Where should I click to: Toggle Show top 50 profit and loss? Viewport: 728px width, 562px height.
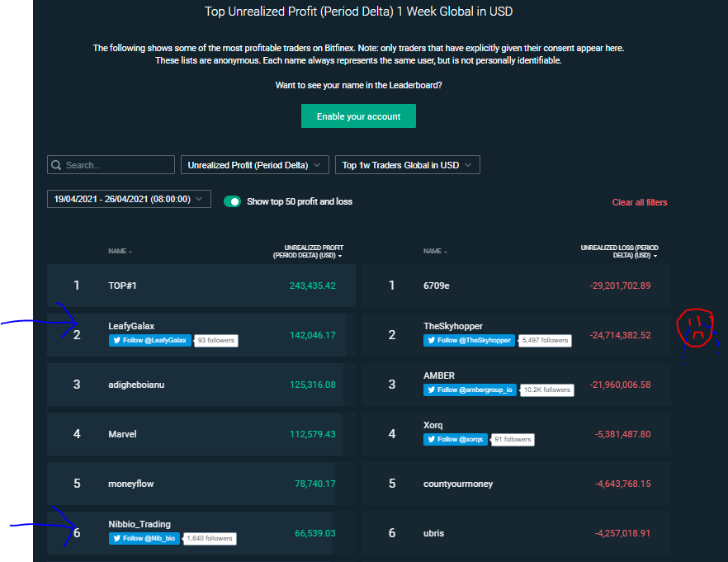click(232, 201)
